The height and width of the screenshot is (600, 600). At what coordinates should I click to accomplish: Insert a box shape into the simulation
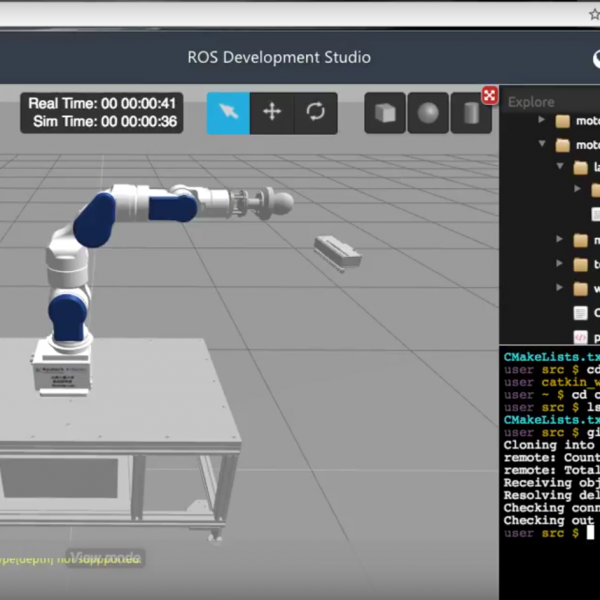point(385,113)
